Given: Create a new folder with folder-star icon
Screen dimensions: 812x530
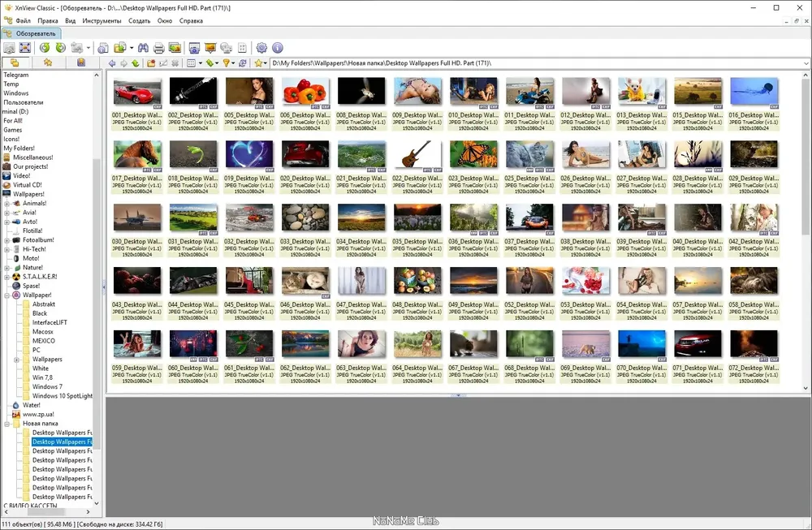Looking at the screenshot, I should coord(151,63).
